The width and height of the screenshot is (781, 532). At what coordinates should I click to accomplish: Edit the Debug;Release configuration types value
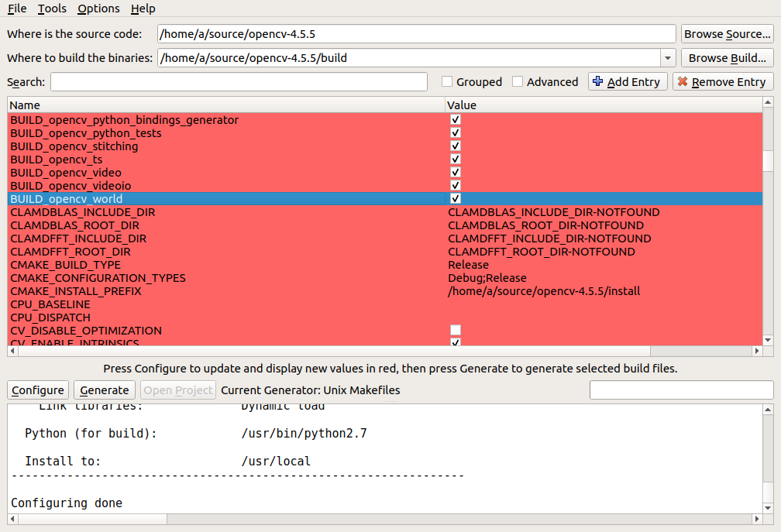487,278
